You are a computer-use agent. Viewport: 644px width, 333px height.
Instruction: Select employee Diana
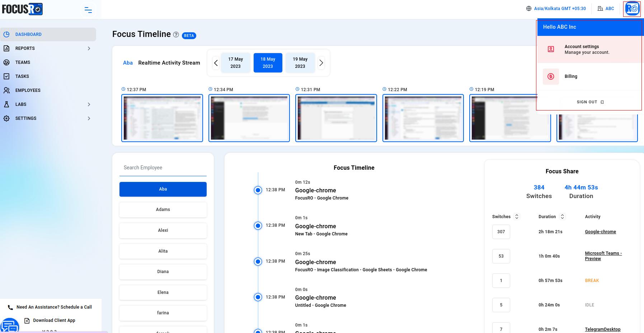[x=163, y=272]
